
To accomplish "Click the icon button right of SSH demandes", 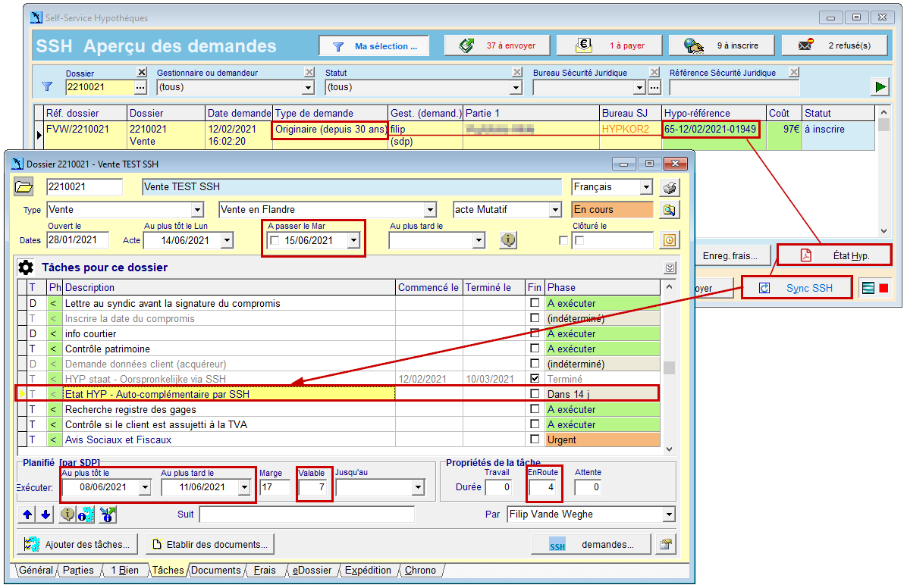I will tap(665, 544).
